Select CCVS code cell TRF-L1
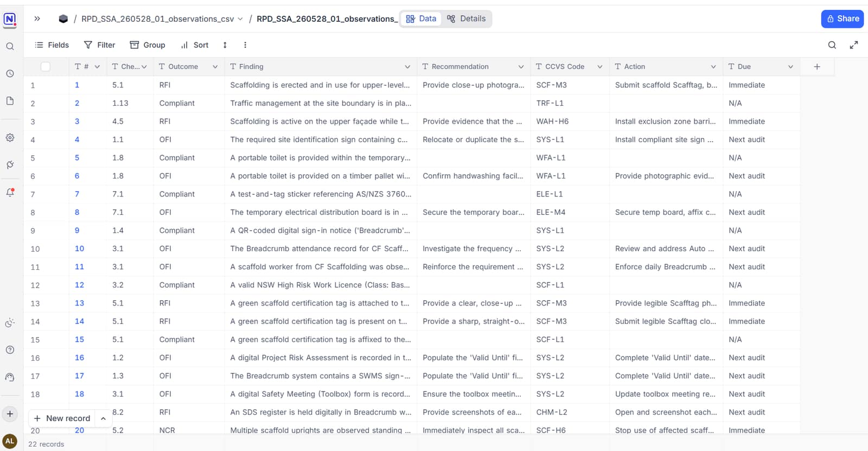The width and height of the screenshot is (868, 451). point(570,103)
